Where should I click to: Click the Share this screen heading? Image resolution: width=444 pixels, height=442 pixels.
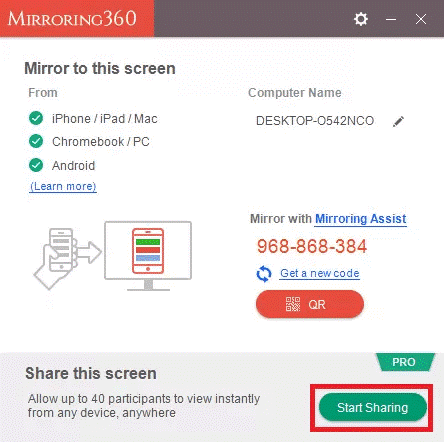tap(91, 373)
